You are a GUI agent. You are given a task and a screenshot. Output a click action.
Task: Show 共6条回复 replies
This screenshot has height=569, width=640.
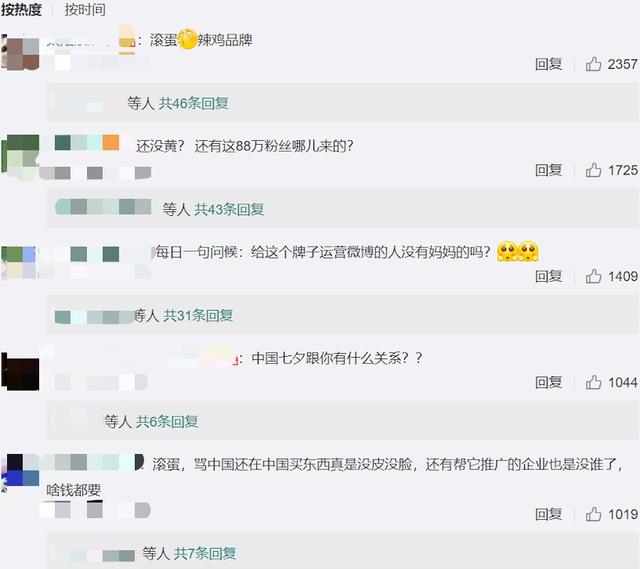tap(167, 421)
